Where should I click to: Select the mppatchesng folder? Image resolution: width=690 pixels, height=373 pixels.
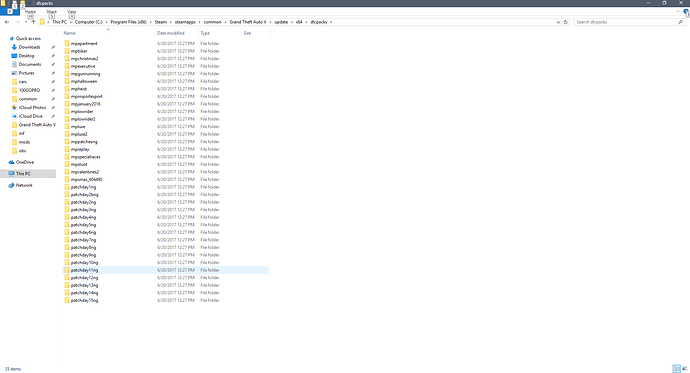click(84, 142)
